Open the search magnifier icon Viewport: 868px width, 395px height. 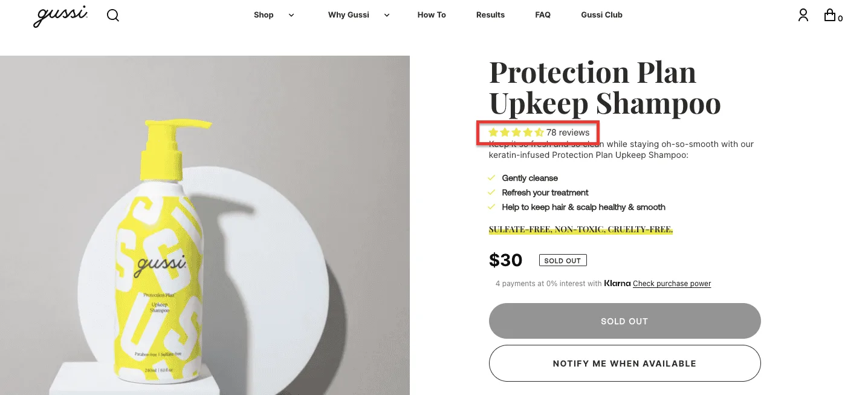(112, 15)
